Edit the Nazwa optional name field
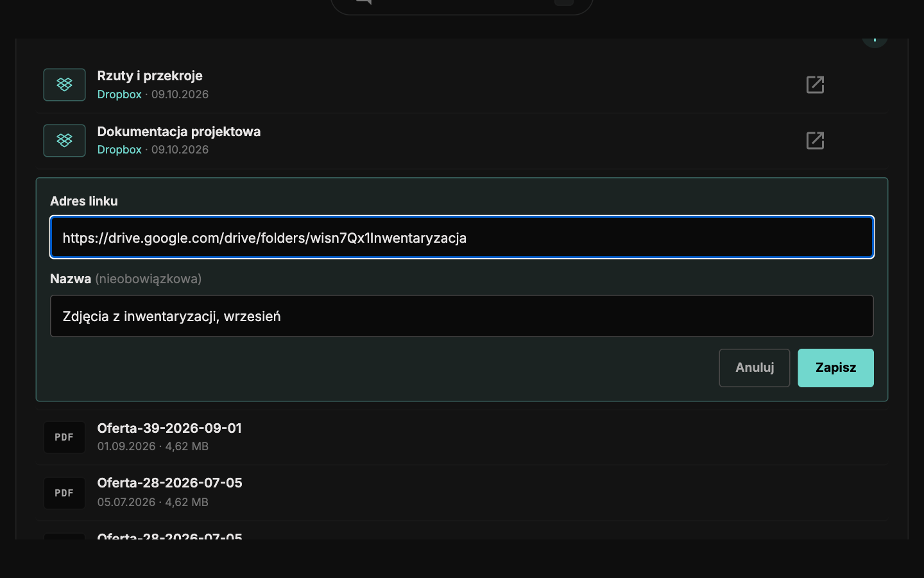Image resolution: width=924 pixels, height=578 pixels. pos(462,316)
